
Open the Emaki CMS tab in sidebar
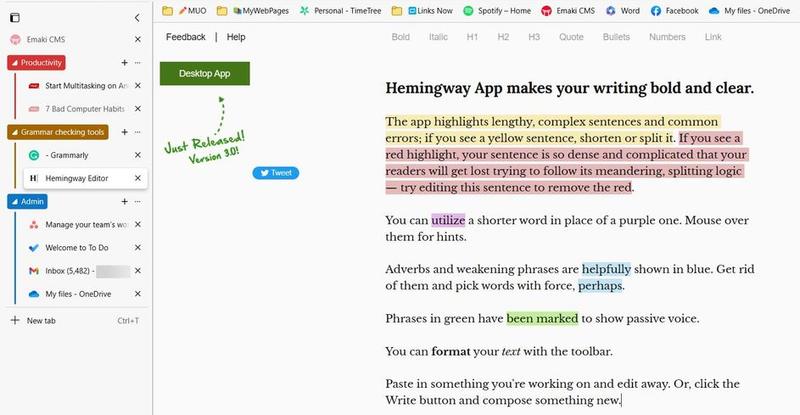point(46,39)
